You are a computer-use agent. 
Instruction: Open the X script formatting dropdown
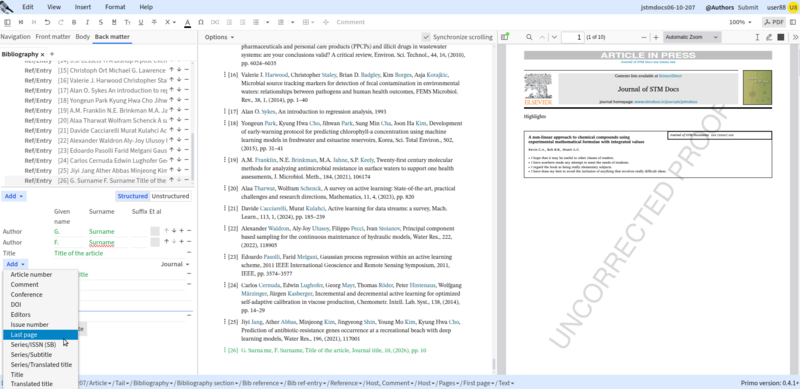(170, 22)
